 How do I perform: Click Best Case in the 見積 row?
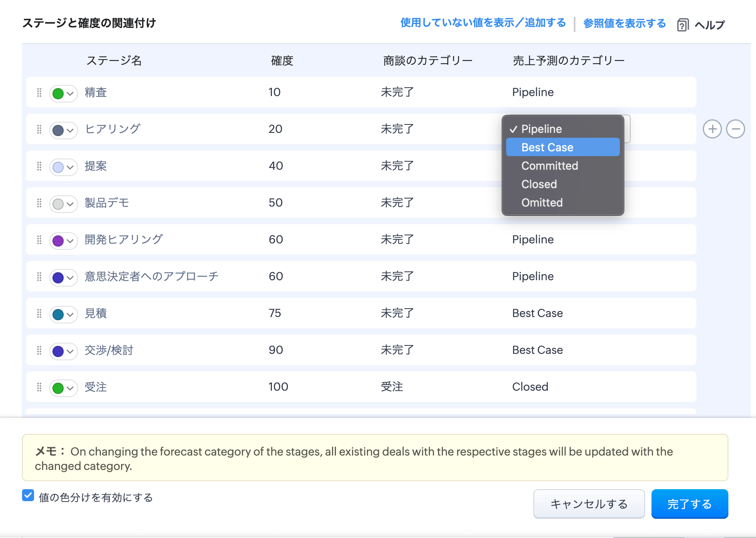pos(537,313)
